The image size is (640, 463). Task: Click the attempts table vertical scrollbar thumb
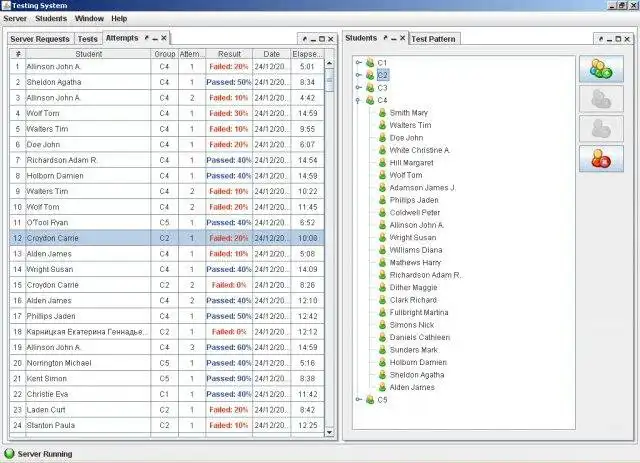coord(329,80)
